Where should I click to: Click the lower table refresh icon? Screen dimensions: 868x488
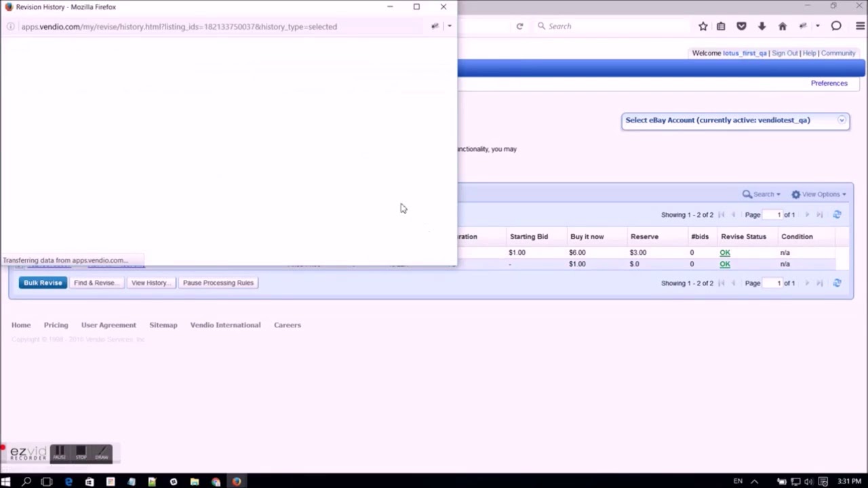point(837,283)
